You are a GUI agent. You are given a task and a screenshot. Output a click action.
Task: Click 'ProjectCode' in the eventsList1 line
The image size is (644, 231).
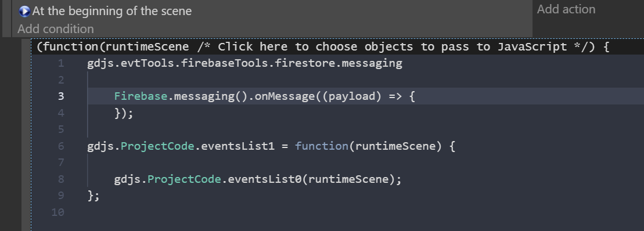click(x=157, y=146)
